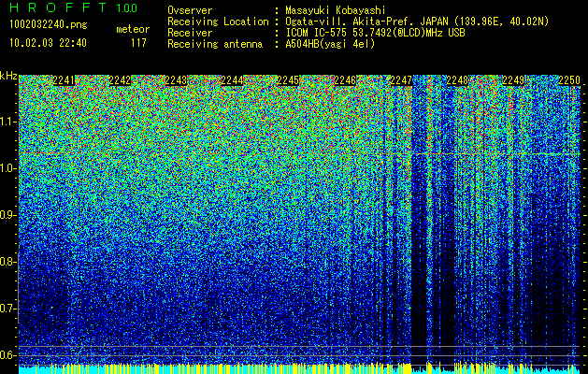
Task: Click the observer name Masayuki Kobayashi
Action: 336,10
